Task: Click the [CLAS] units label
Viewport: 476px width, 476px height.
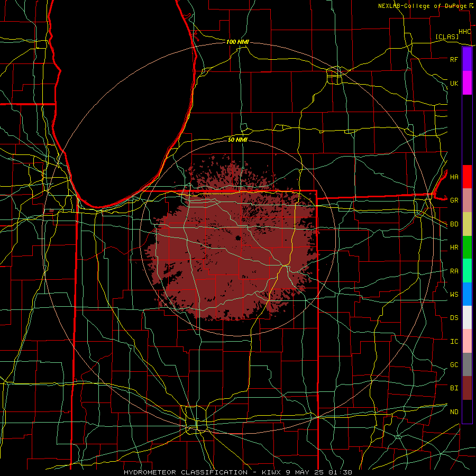Action: (x=447, y=37)
